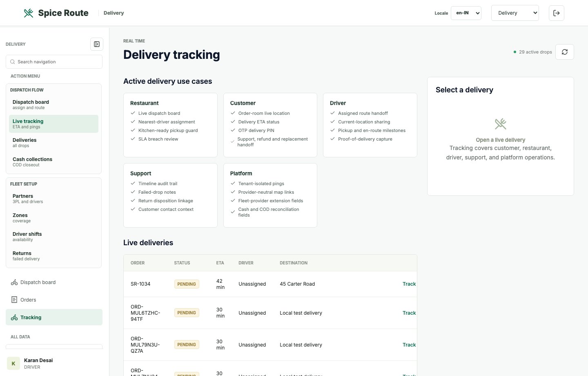This screenshot has width=588, height=376.
Task: Click the K avatar for Karan Desai
Action: point(13,363)
